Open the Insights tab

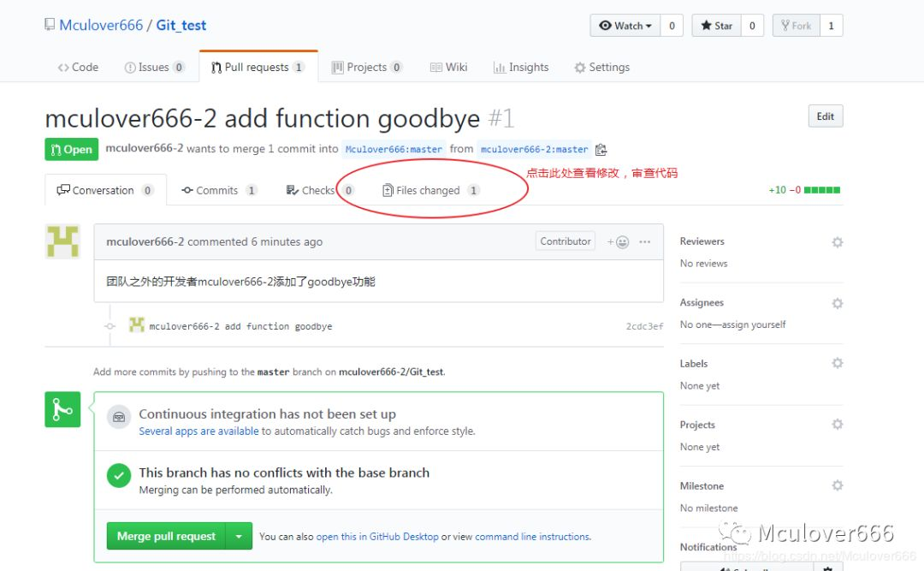[521, 68]
